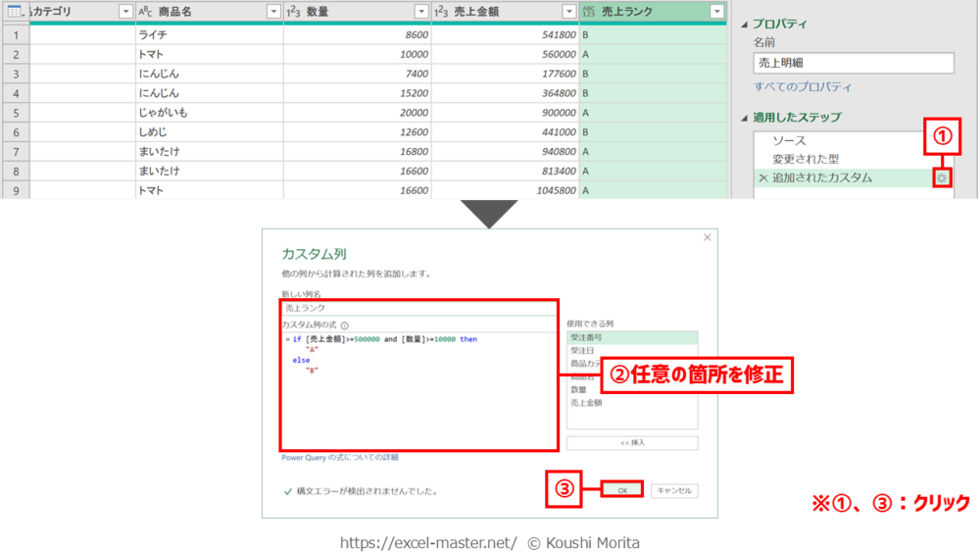Open the 売上ランク column filter dropdown

716,11
